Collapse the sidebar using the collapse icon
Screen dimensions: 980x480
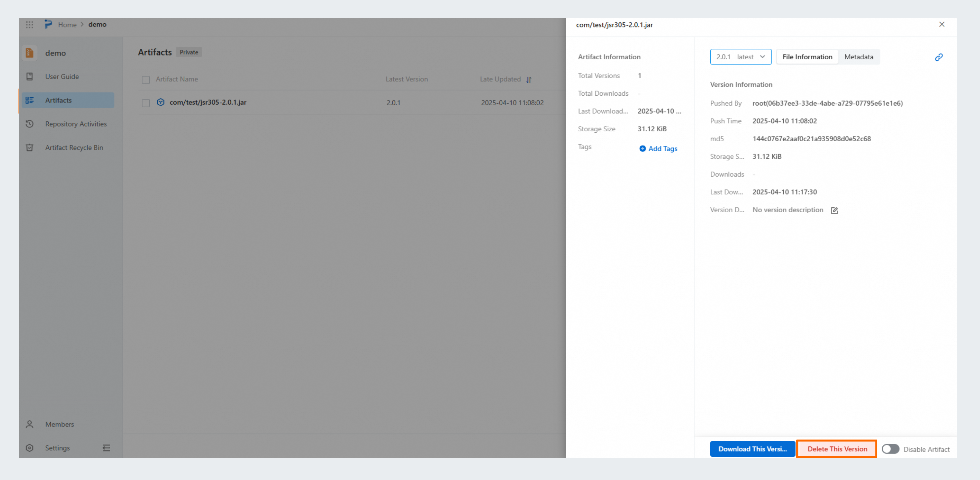106,448
